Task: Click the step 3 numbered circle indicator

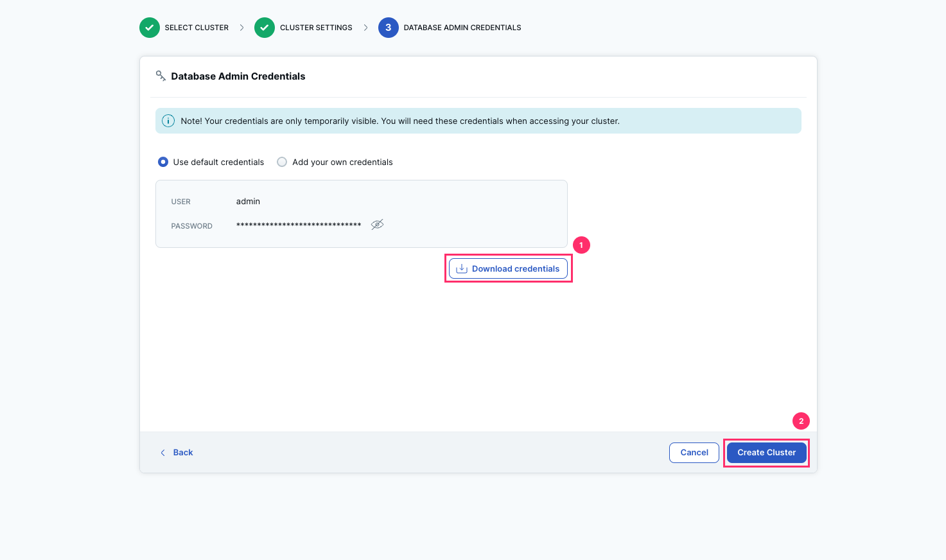Action: tap(388, 27)
